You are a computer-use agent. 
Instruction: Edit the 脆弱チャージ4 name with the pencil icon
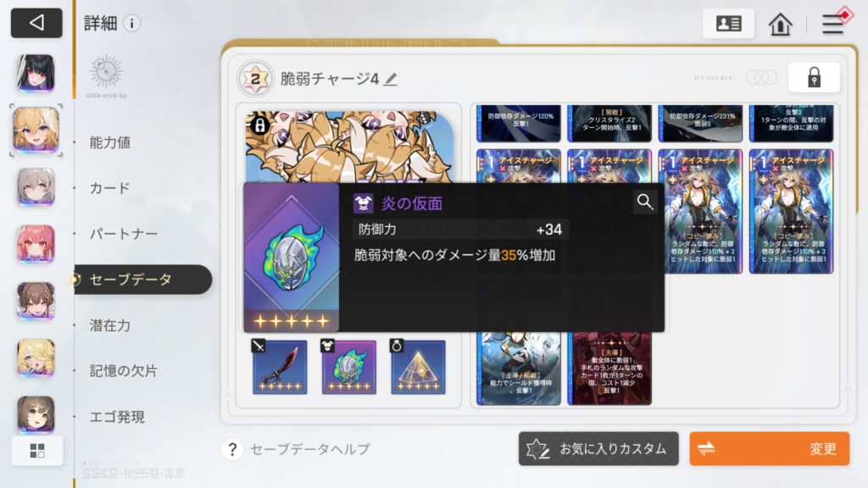coord(391,79)
